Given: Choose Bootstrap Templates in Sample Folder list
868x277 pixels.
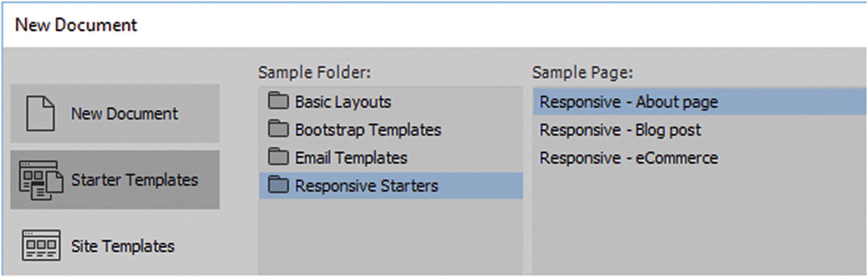Looking at the screenshot, I should point(368,130).
